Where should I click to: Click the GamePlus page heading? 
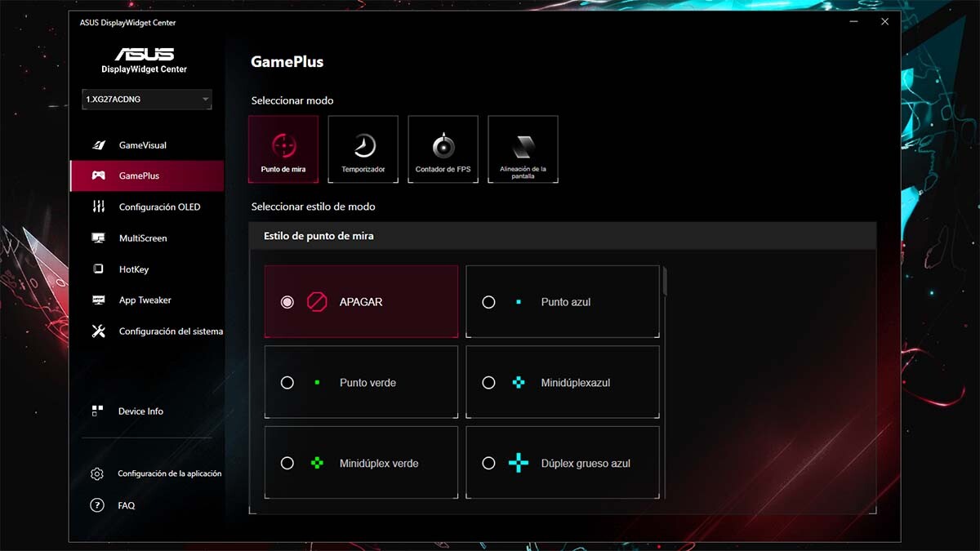pyautogui.click(x=287, y=62)
